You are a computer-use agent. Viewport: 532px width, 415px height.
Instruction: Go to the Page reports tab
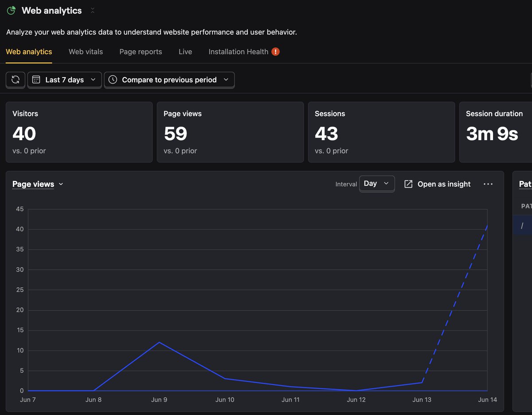(141, 52)
